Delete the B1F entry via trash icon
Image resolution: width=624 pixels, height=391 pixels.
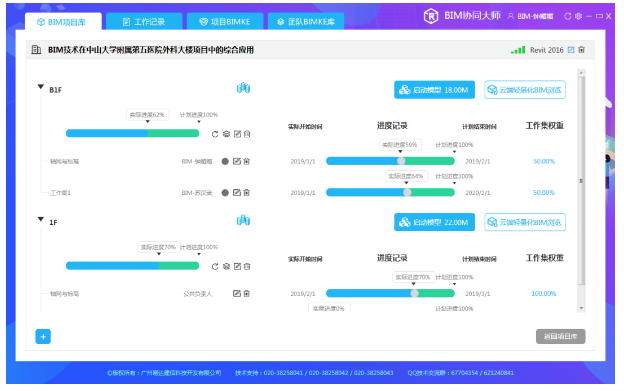(247, 134)
